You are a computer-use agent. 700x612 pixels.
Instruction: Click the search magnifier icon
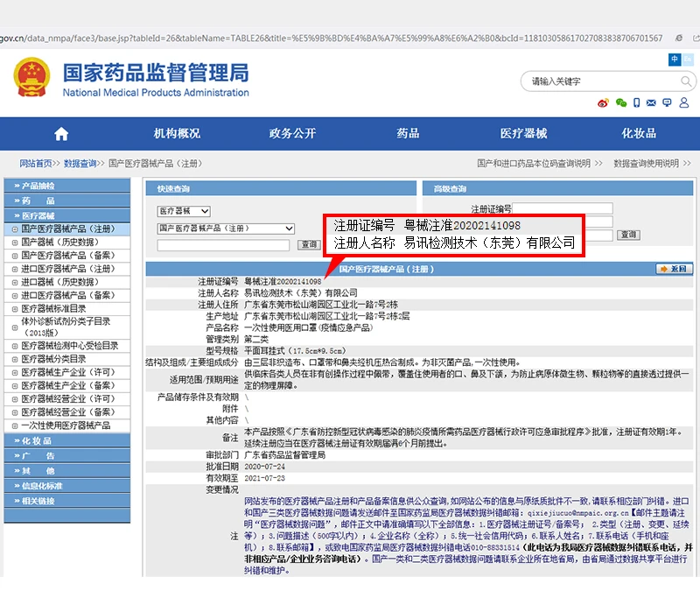pyautogui.click(x=685, y=81)
